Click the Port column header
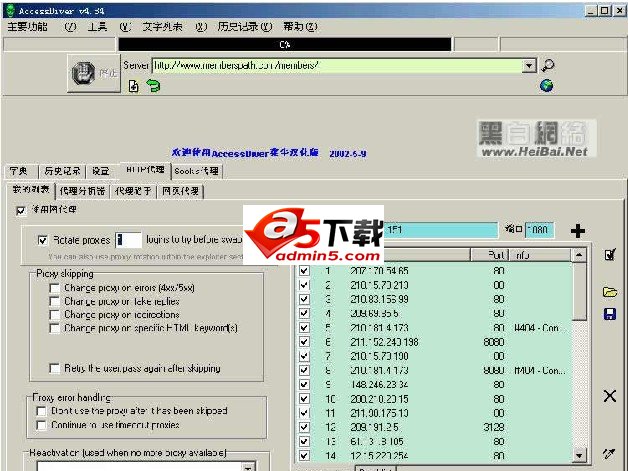The image size is (628, 471). (490, 255)
